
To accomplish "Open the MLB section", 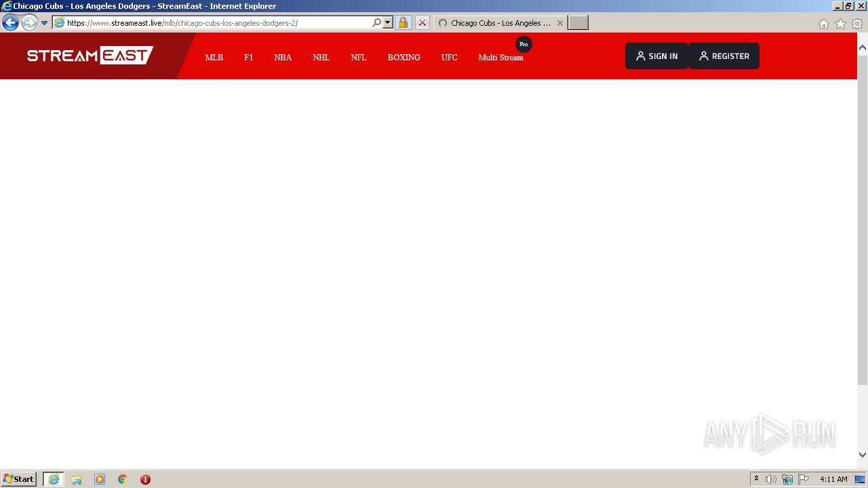I will coord(214,58).
